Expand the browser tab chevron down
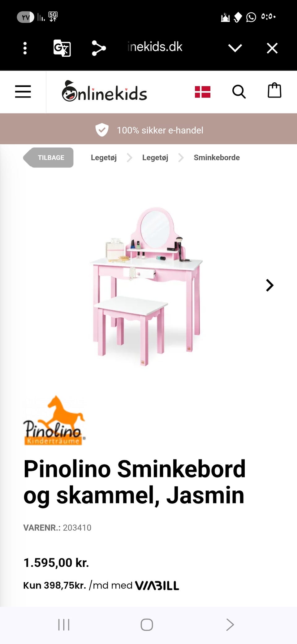Image resolution: width=297 pixels, height=644 pixels. click(x=235, y=48)
